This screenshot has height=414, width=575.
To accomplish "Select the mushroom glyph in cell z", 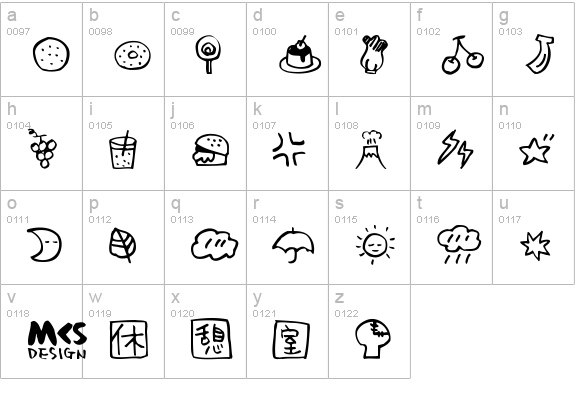I will [x=373, y=338].
